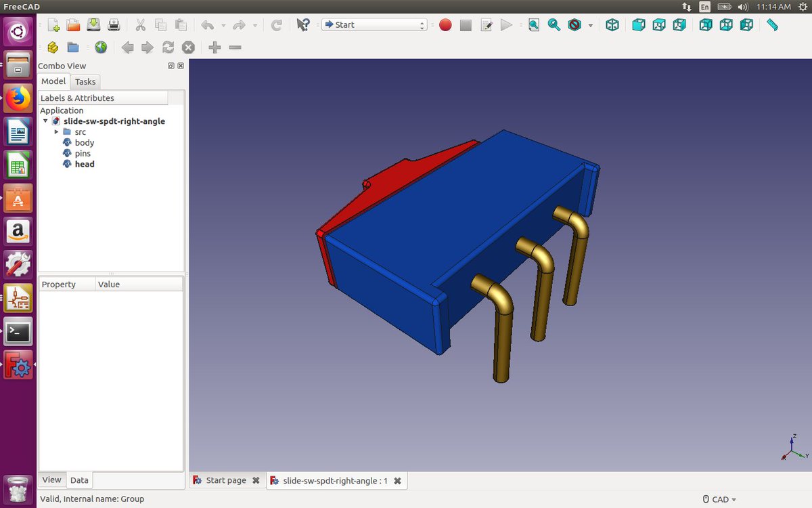Activate the measure distance tool
The image size is (812, 508).
click(772, 25)
